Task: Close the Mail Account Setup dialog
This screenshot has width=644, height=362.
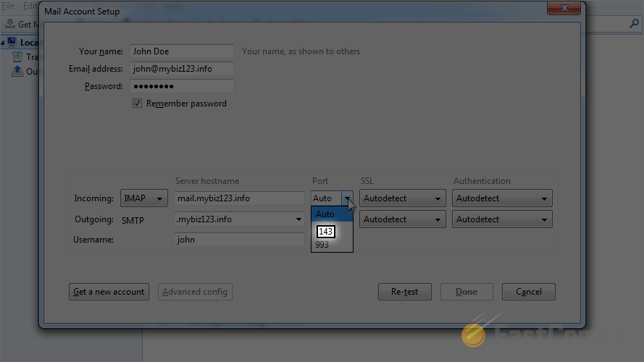Action: 564,8
